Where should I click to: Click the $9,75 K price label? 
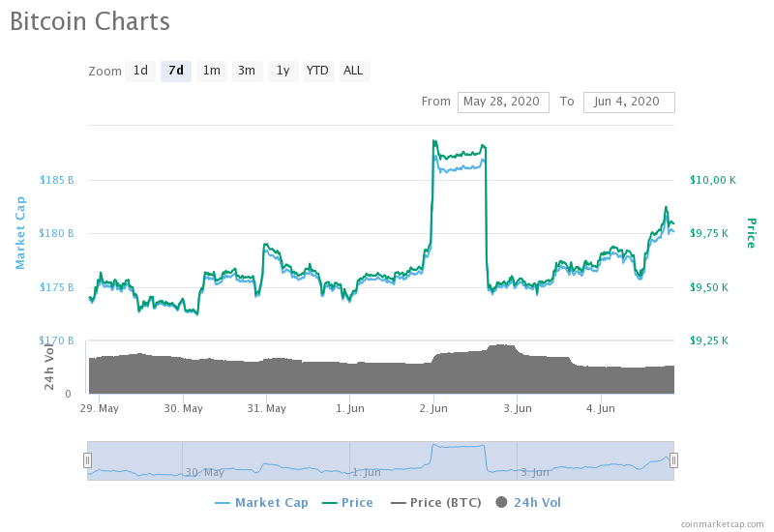[x=709, y=233]
